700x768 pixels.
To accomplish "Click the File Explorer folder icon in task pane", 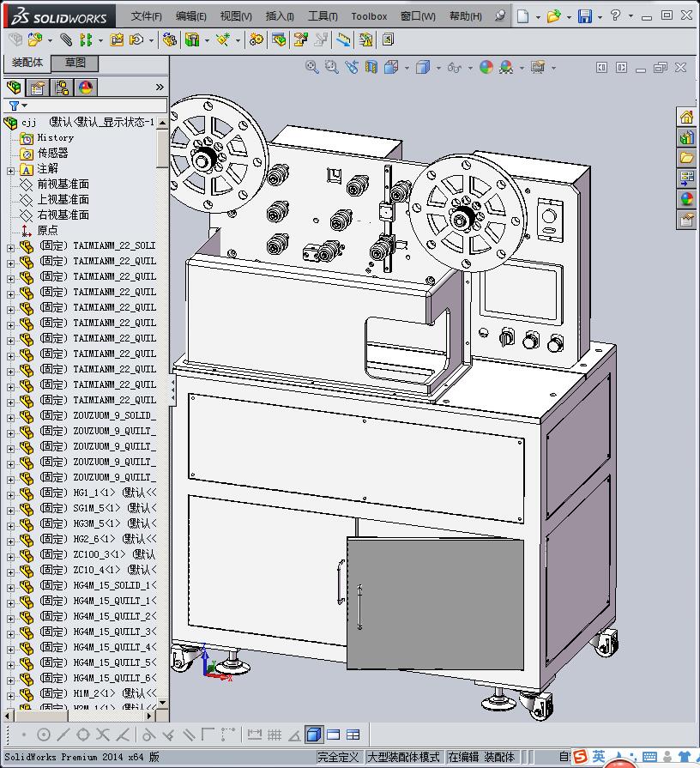I will tap(686, 158).
